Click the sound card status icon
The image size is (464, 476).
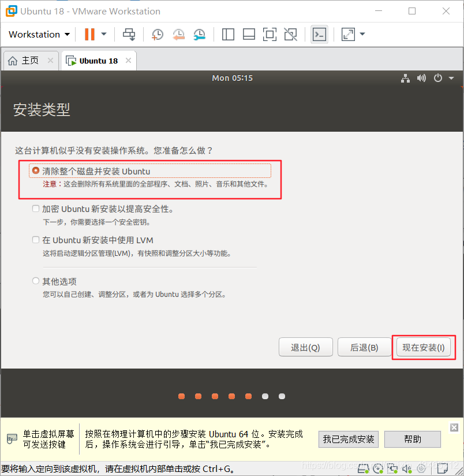tap(407, 468)
